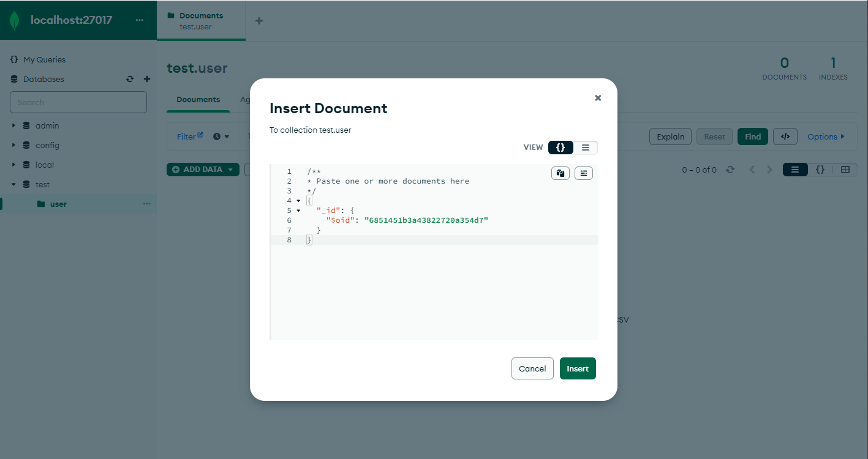Image resolution: width=868 pixels, height=459 pixels.
Task: Click the Explain button
Action: click(670, 136)
